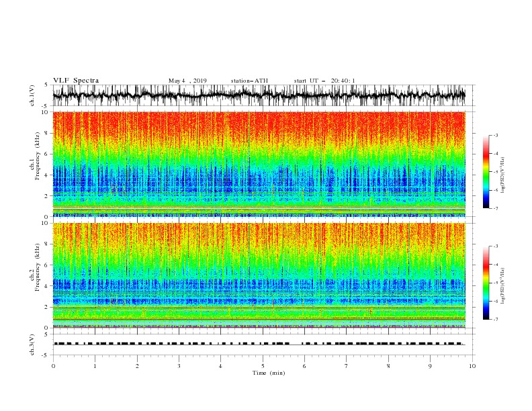Click the time axis tick label "7"
The image size is (532, 411).
click(347, 366)
